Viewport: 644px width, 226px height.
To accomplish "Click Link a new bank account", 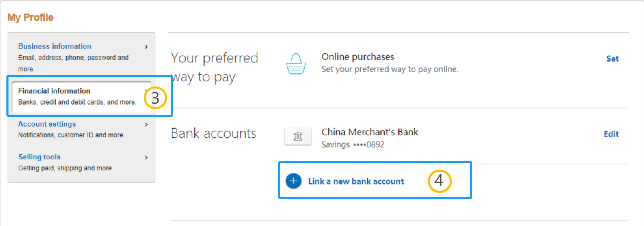I will coord(356,181).
